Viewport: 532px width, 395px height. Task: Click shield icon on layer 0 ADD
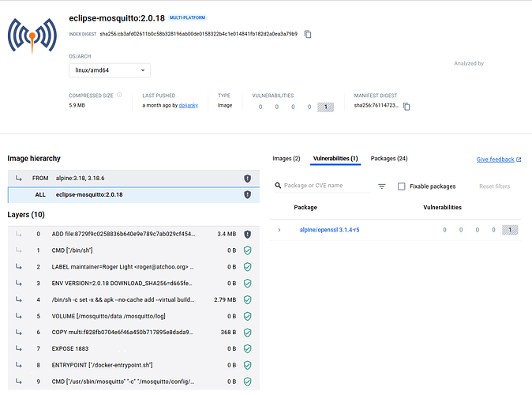[247, 234]
